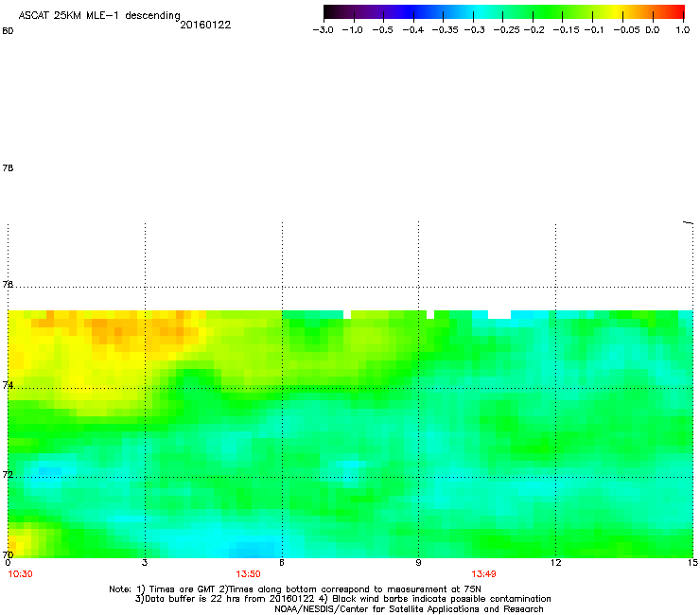The height and width of the screenshot is (615, 700).
Task: Click the longitude axis label 0
Action: click(8, 563)
